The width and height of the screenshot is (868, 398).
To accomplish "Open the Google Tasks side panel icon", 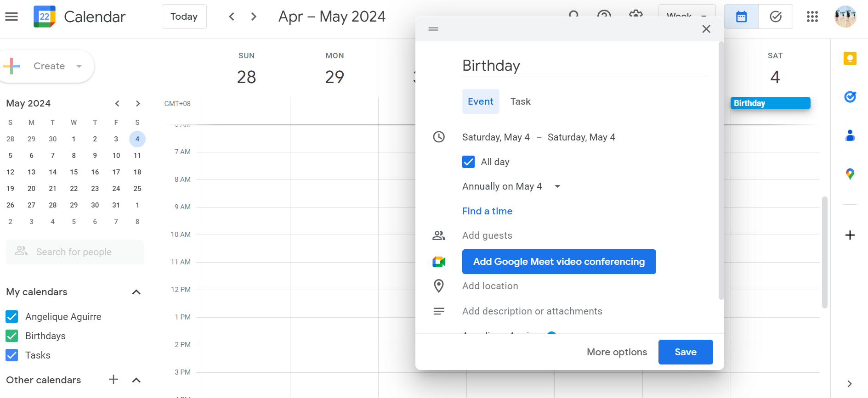I will coord(850,97).
